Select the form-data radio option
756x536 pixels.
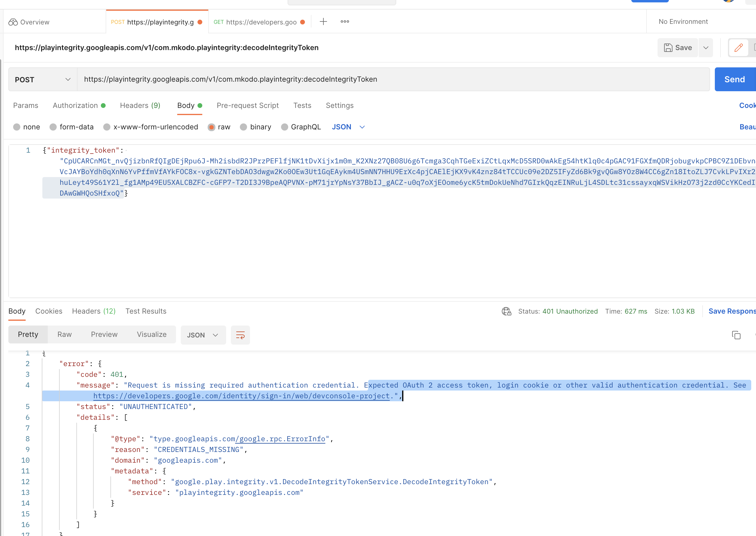[x=53, y=127]
